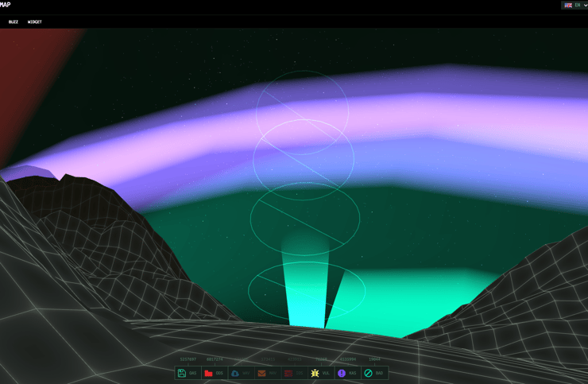Toggle the BAD prohibited-sign filter
The width and height of the screenshot is (588, 384).
[x=374, y=373]
